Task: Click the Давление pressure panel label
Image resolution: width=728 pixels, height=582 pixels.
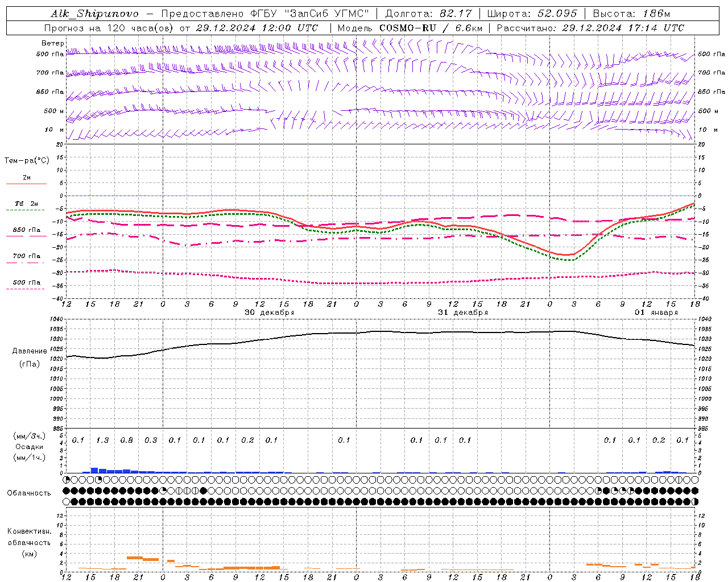Action: pyautogui.click(x=30, y=351)
